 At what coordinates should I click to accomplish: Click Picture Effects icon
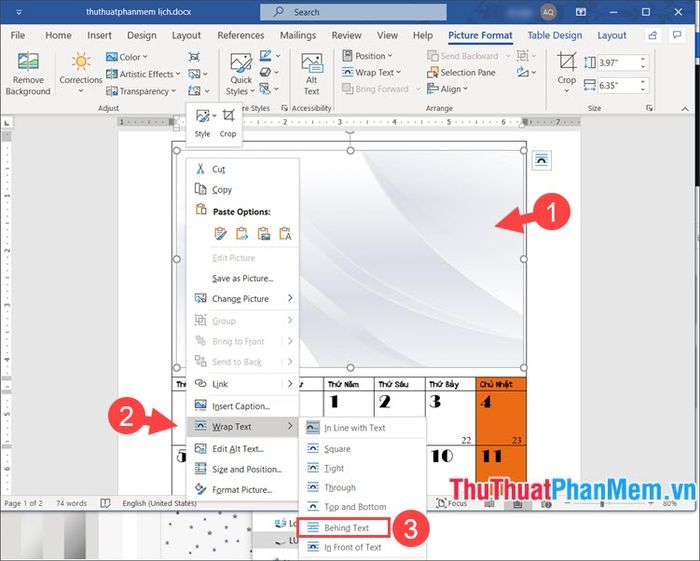point(269,72)
